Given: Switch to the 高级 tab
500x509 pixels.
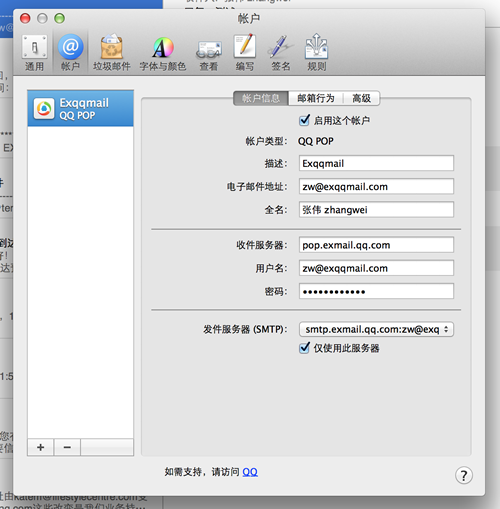Looking at the screenshot, I should pos(361,98).
